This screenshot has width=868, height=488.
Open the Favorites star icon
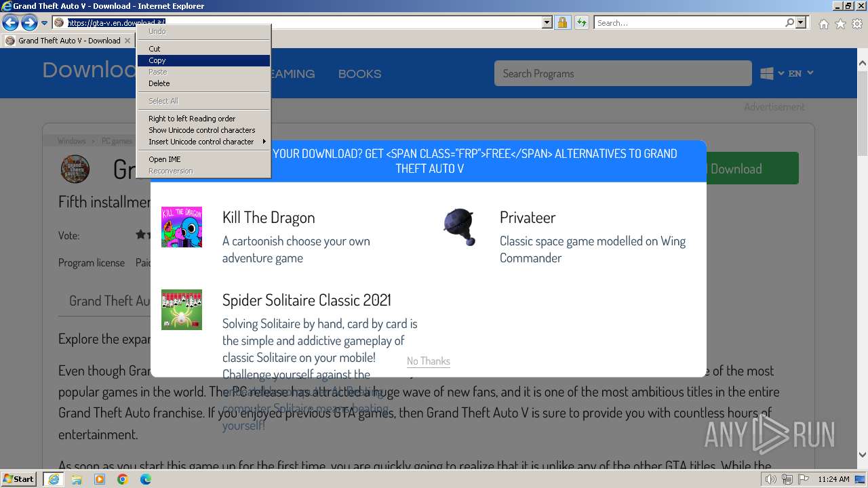pyautogui.click(x=840, y=24)
